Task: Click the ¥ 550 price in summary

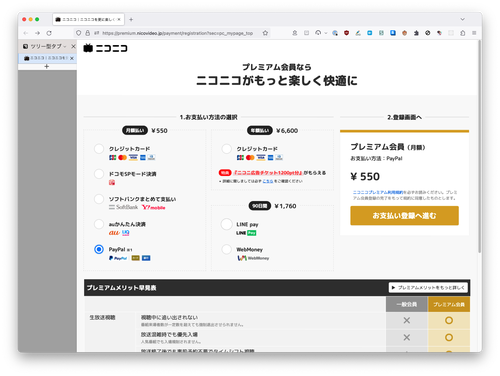Action: click(x=365, y=176)
